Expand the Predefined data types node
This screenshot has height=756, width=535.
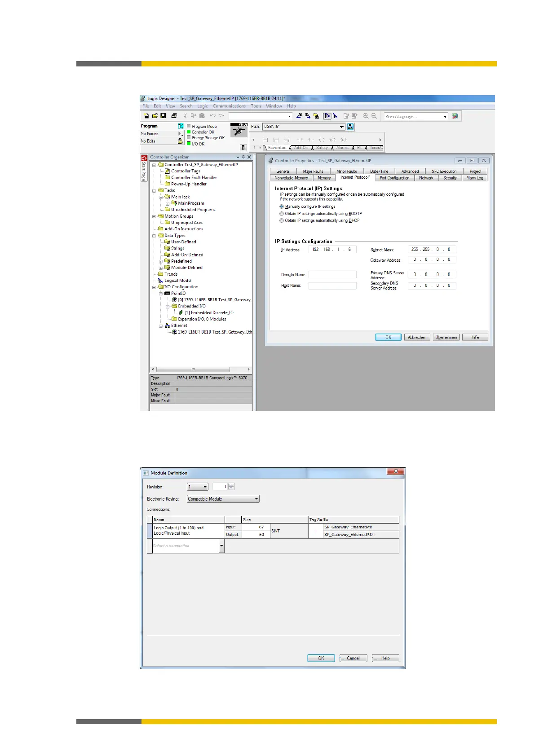(x=161, y=261)
